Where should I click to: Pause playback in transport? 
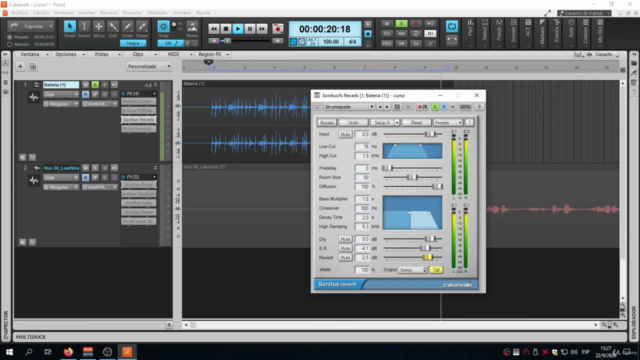[250, 29]
